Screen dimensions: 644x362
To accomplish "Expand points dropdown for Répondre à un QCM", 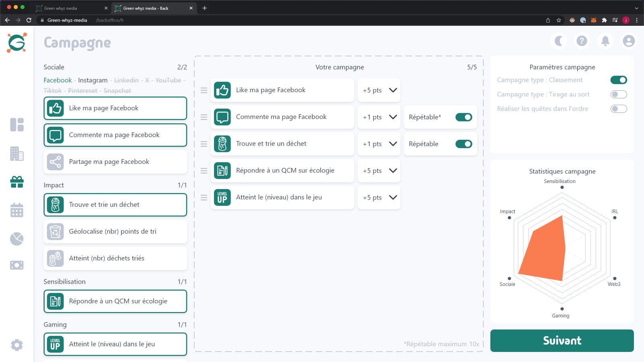I will pos(393,171).
